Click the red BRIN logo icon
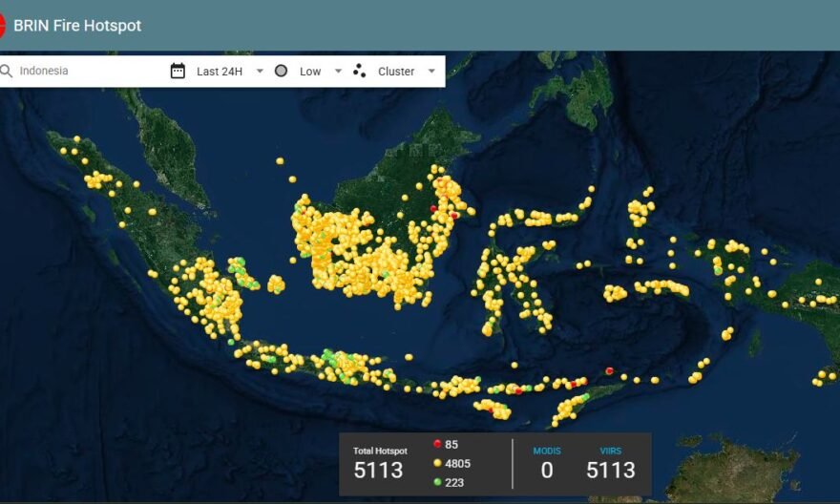Image resolution: width=840 pixels, height=504 pixels. 2,25
